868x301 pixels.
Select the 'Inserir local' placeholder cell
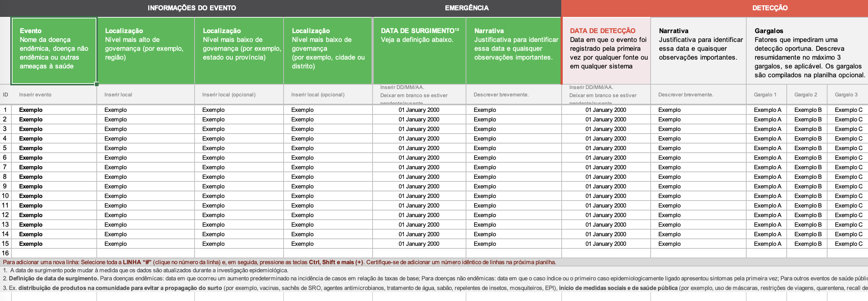[x=145, y=95]
